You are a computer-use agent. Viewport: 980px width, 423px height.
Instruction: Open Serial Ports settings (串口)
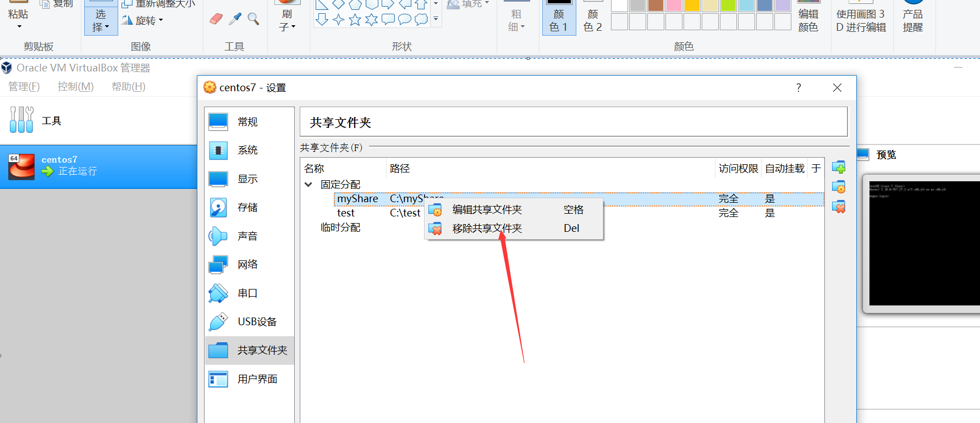pyautogui.click(x=250, y=293)
